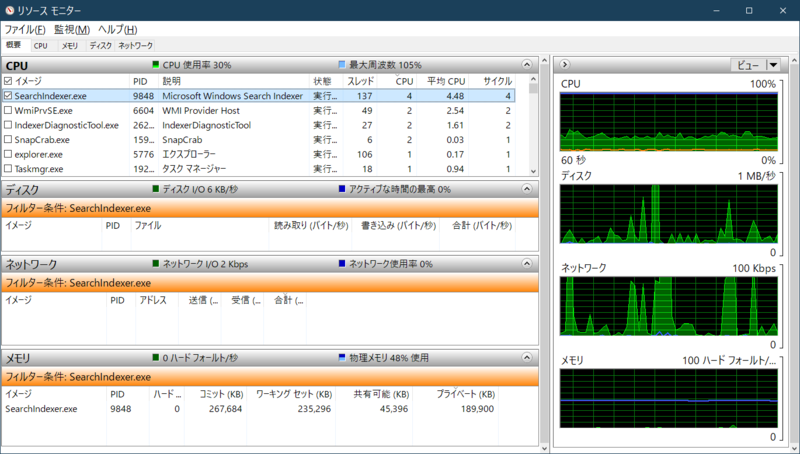Switch to the ディスク tab
The height and width of the screenshot is (454, 800).
pyautogui.click(x=101, y=45)
